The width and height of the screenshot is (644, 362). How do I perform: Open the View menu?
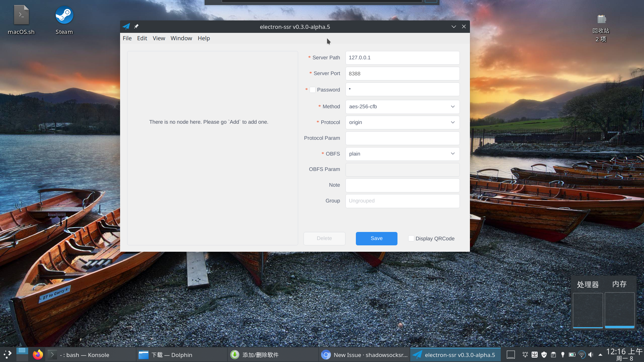pos(159,38)
